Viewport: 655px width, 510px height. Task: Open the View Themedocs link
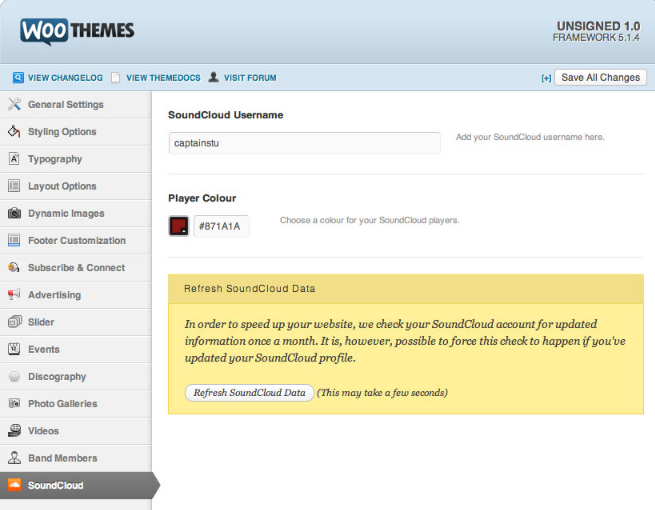(x=163, y=78)
